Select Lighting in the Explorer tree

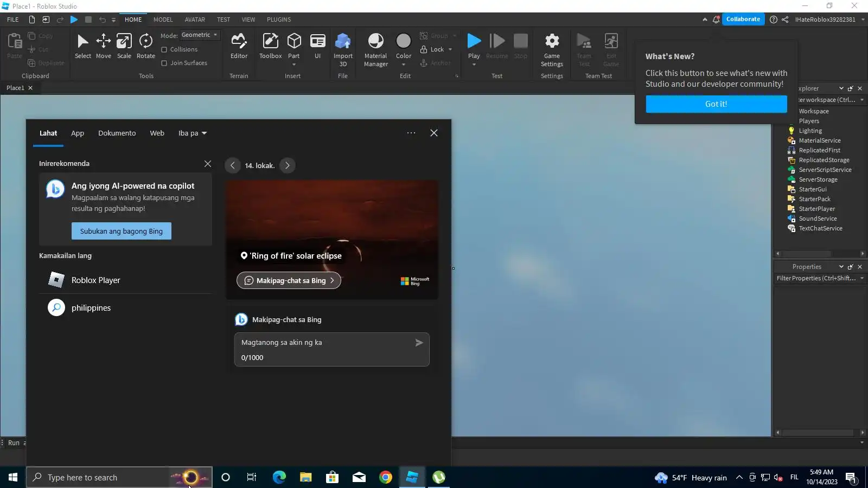pos(810,131)
